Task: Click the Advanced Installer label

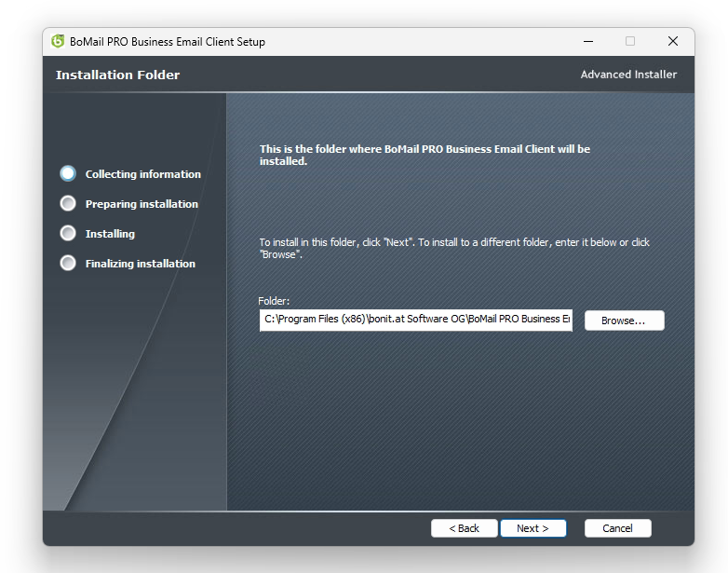Action: pyautogui.click(x=628, y=75)
